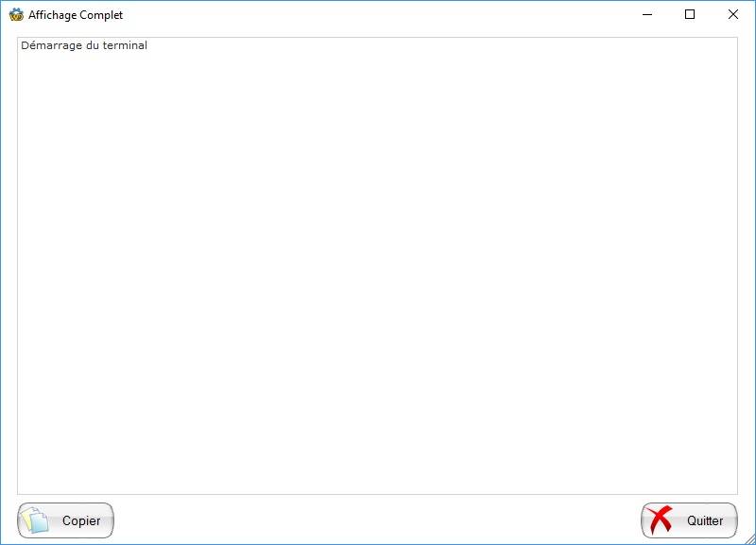Image resolution: width=756 pixels, height=545 pixels.
Task: Click the "Démarrage du terminal" log line
Action: pos(83,45)
